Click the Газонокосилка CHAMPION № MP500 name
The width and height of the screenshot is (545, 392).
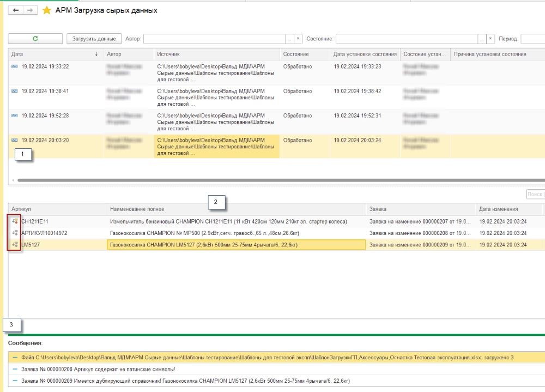[x=204, y=233]
